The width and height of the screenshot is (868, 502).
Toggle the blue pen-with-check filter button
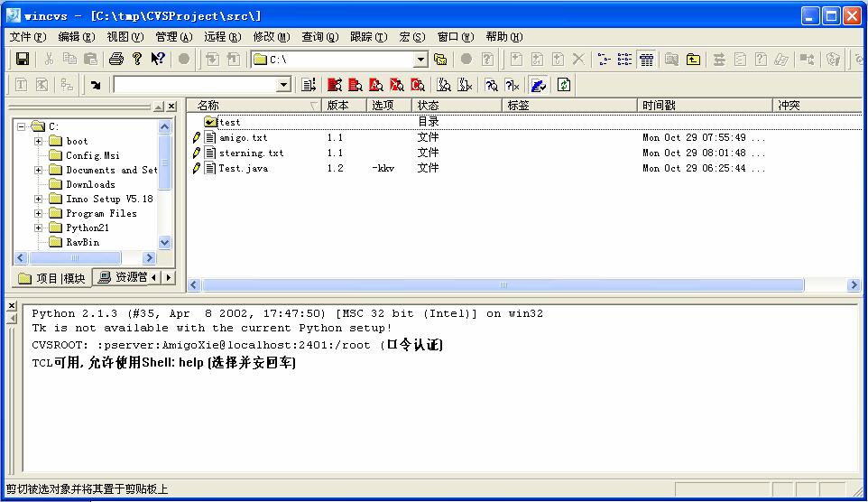tap(538, 85)
